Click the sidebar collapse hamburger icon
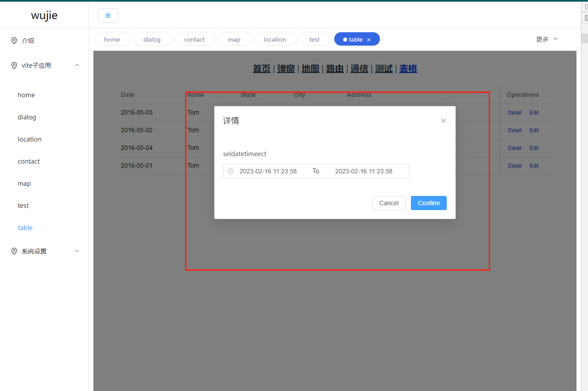This screenshot has width=588, height=391. tap(108, 15)
